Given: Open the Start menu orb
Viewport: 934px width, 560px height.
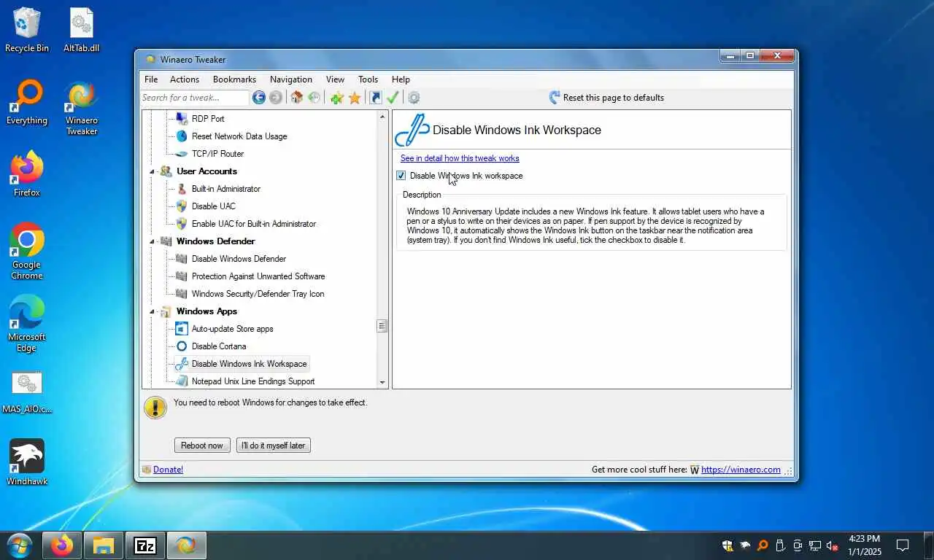Looking at the screenshot, I should point(19,545).
